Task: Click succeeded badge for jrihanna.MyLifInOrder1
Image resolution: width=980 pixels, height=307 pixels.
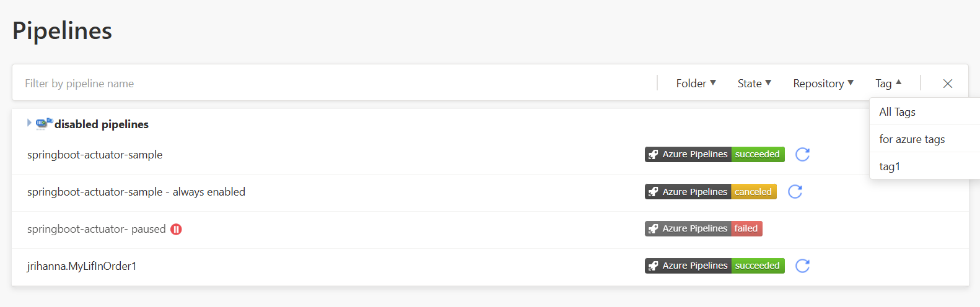Action: click(x=714, y=266)
